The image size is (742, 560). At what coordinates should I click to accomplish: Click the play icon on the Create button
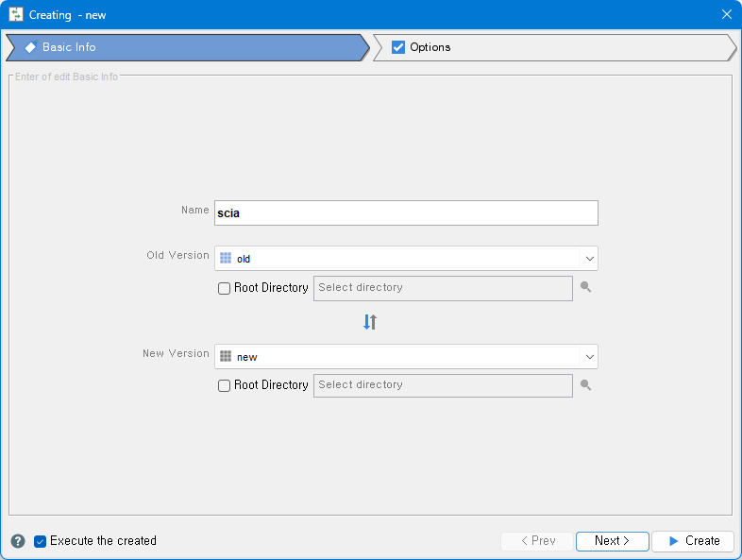pyautogui.click(x=673, y=541)
